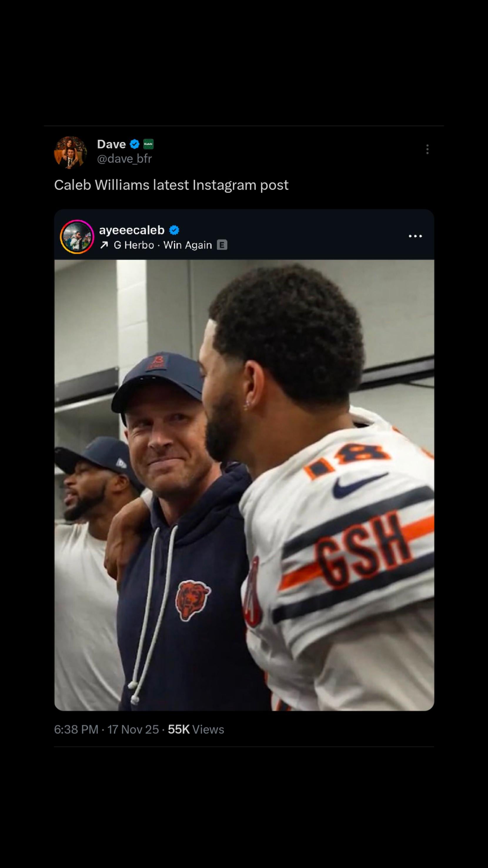Click the 17 Nov 25 date

[x=133, y=730]
